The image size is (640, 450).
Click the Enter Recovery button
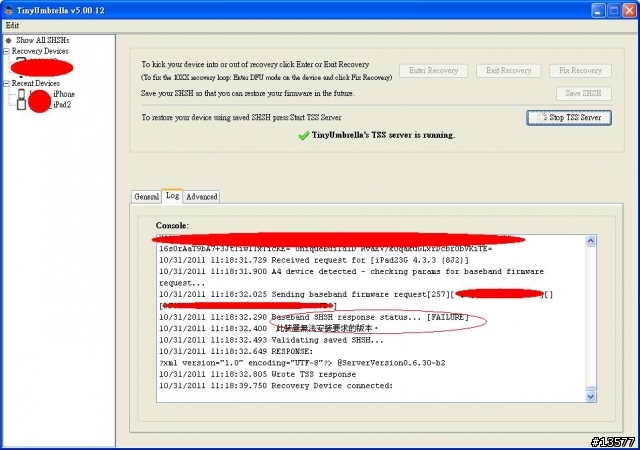pos(433,71)
